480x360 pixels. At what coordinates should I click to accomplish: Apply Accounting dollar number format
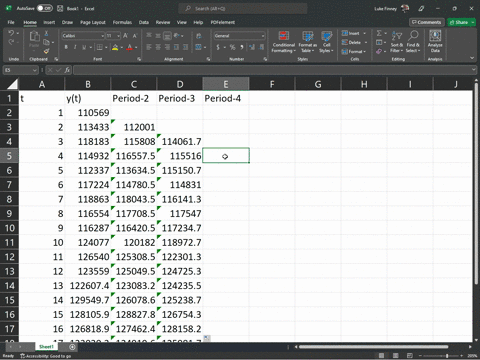pos(218,47)
